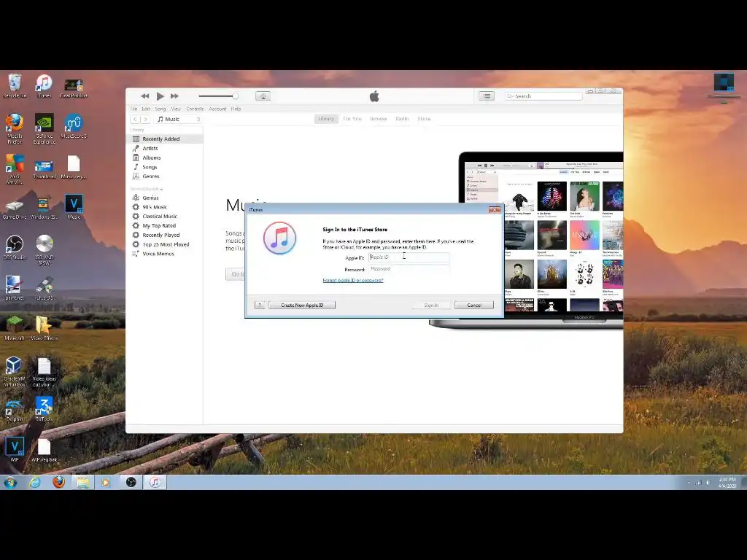Open the Edit menu in iTunes

pyautogui.click(x=146, y=109)
